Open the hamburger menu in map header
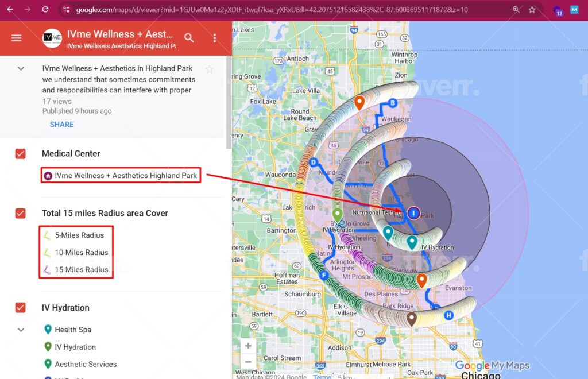 17,38
